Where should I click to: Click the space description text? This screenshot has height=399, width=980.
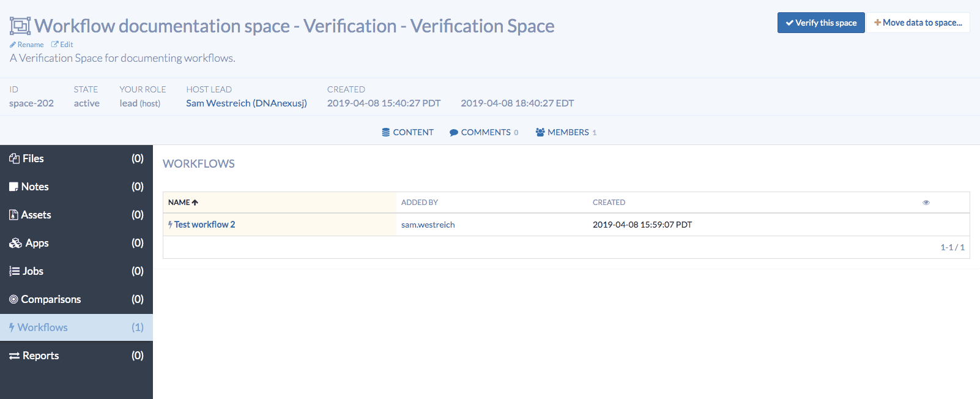coord(122,58)
